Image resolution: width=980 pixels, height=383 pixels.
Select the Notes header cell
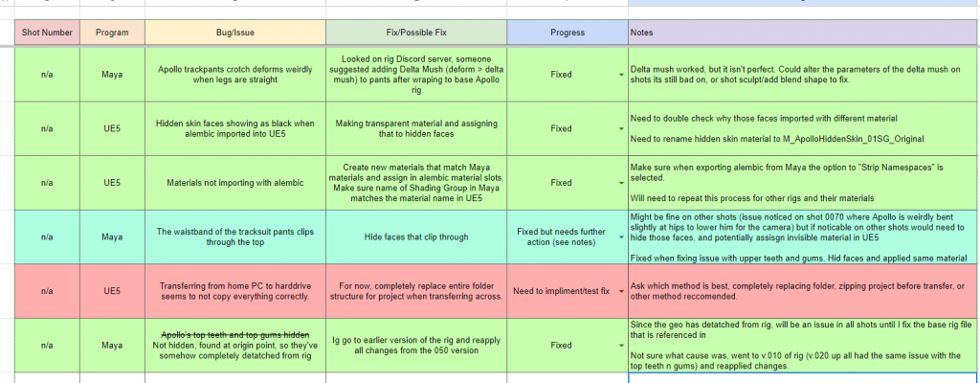click(x=804, y=33)
